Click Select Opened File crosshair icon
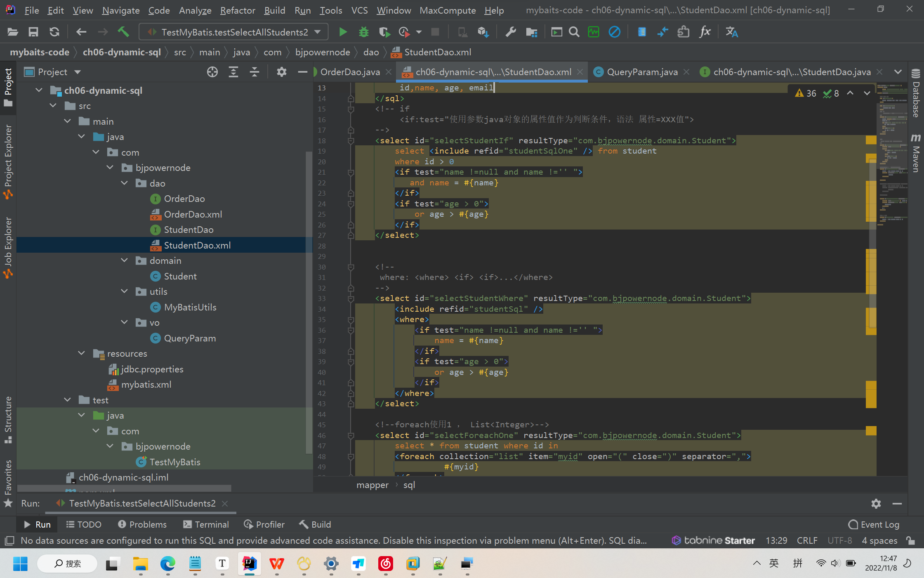Viewport: 924px width, 578px height. pyautogui.click(x=212, y=72)
